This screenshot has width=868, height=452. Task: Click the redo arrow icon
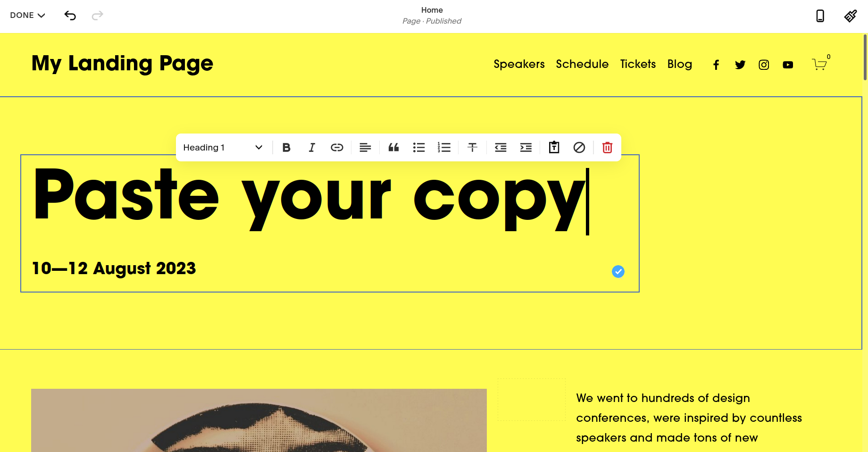(97, 16)
